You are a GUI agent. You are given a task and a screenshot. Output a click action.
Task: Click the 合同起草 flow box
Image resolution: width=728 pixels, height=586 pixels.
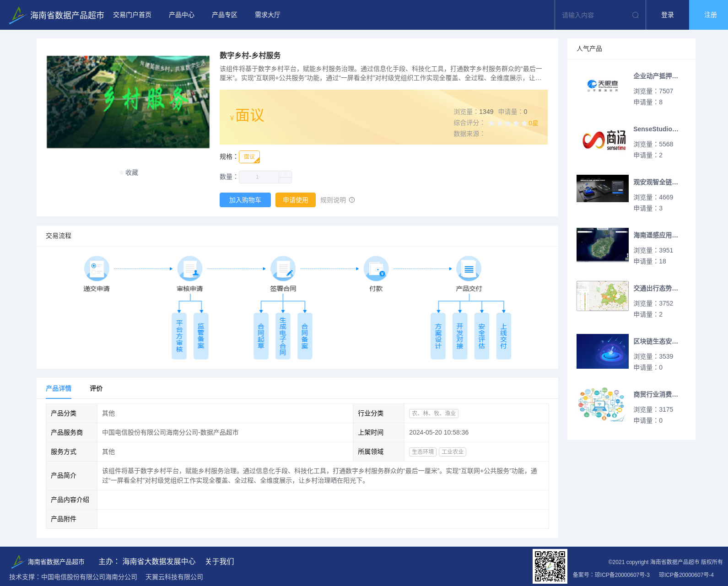[261, 336]
